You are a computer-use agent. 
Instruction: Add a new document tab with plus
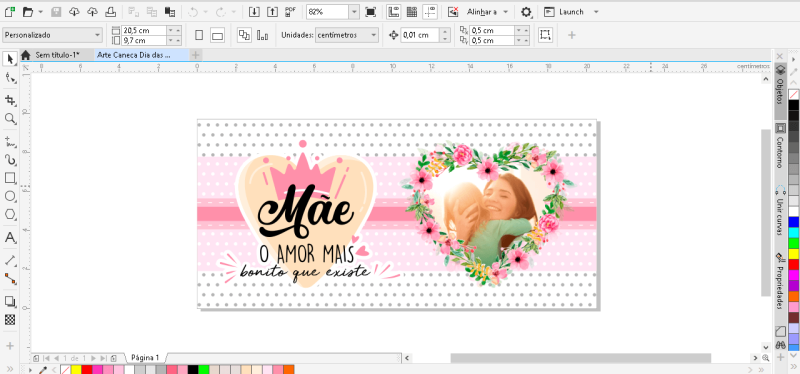click(195, 55)
